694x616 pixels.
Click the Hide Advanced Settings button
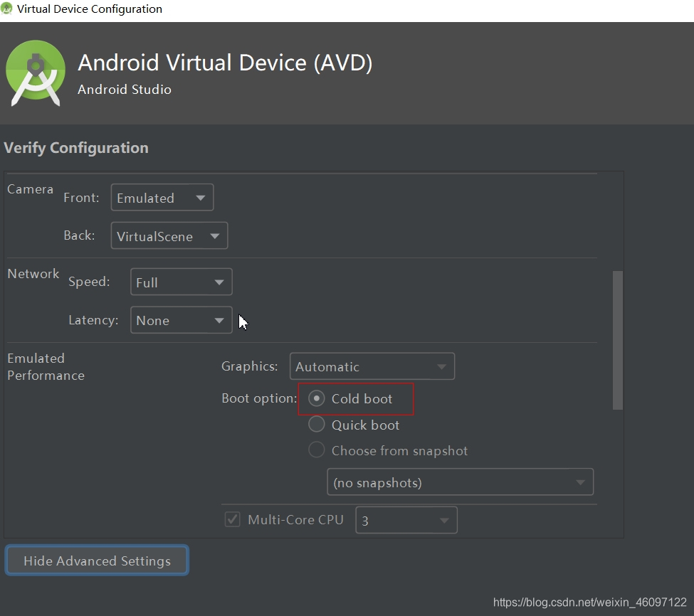pyautogui.click(x=97, y=561)
